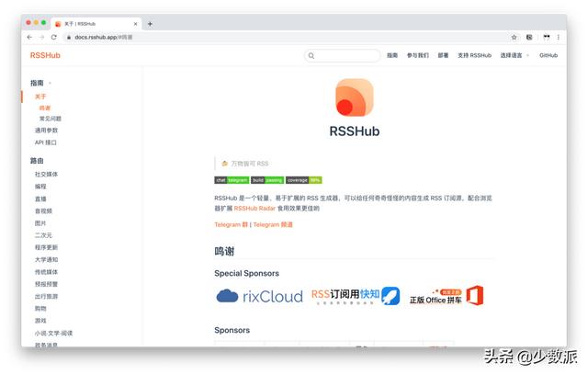
Task: Follow the Telegram 群 link
Action: pos(231,224)
